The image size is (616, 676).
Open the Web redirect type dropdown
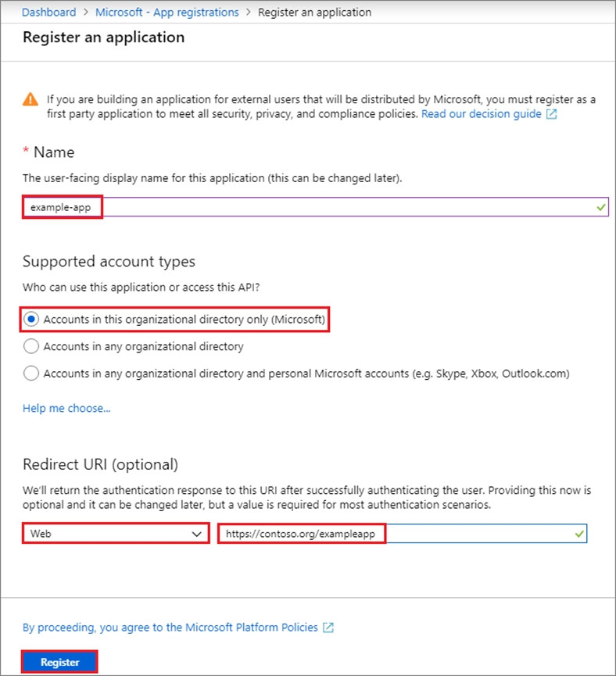pyautogui.click(x=116, y=534)
